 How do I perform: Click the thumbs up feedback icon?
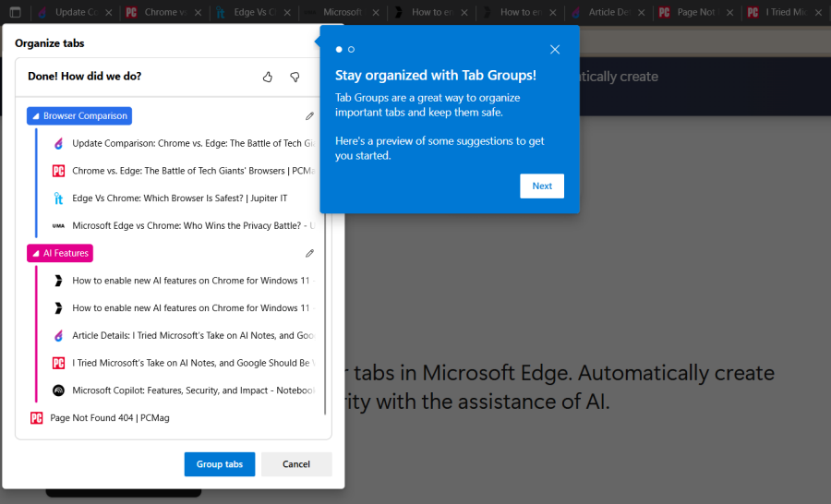(x=268, y=77)
